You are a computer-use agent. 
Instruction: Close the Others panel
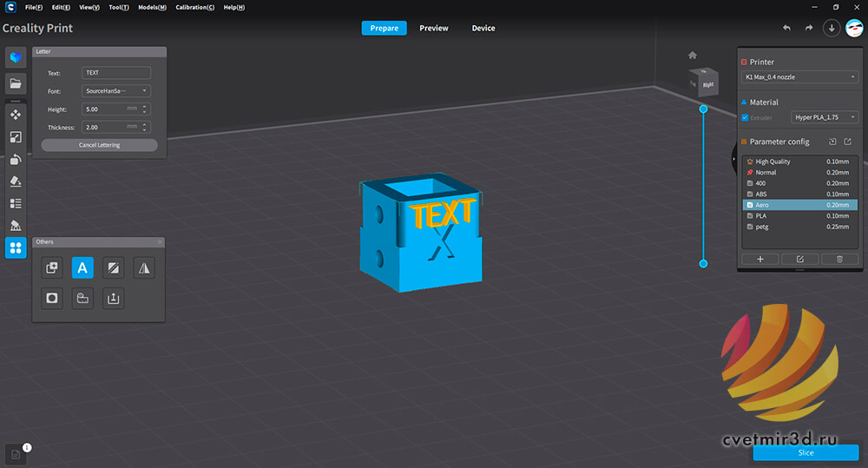point(160,242)
